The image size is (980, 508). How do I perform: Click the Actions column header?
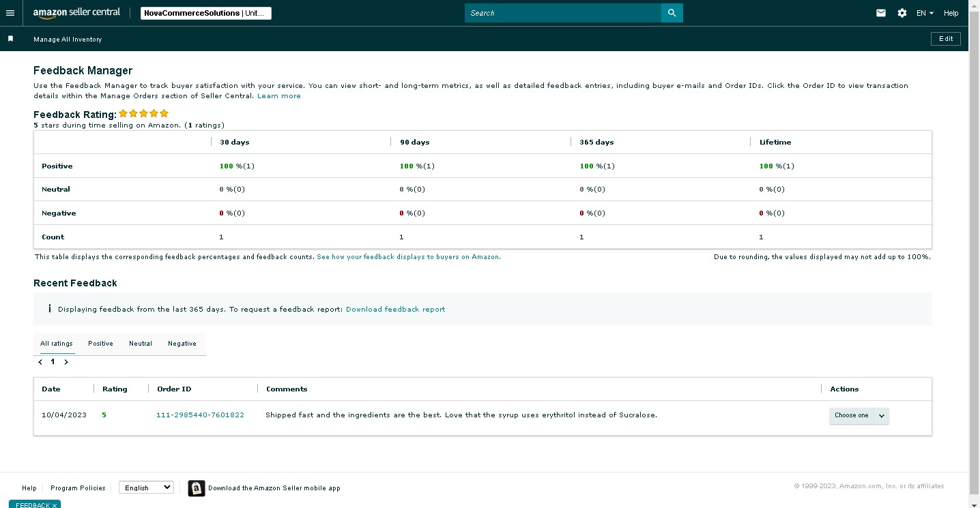[x=844, y=389]
